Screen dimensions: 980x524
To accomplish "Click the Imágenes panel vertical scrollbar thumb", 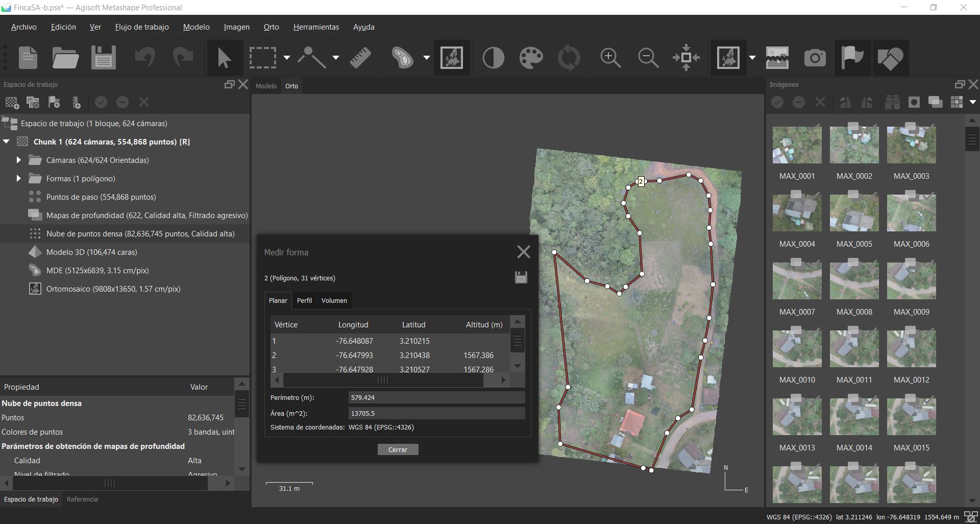I will [972, 138].
